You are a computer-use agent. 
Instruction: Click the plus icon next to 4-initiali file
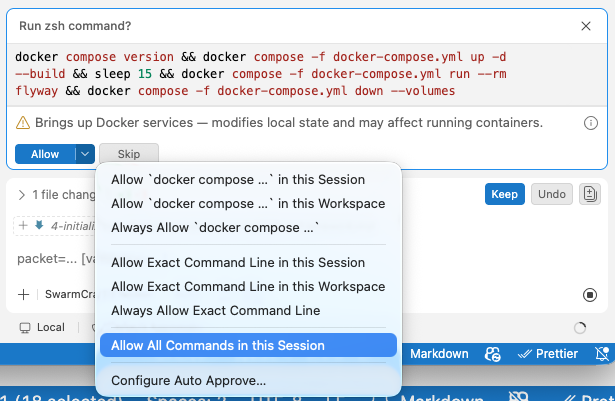coord(23,226)
